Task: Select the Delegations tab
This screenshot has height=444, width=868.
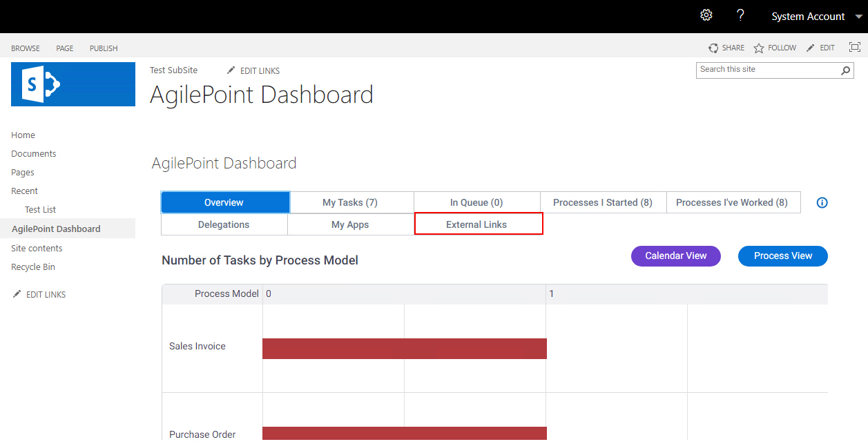Action: coord(224,224)
